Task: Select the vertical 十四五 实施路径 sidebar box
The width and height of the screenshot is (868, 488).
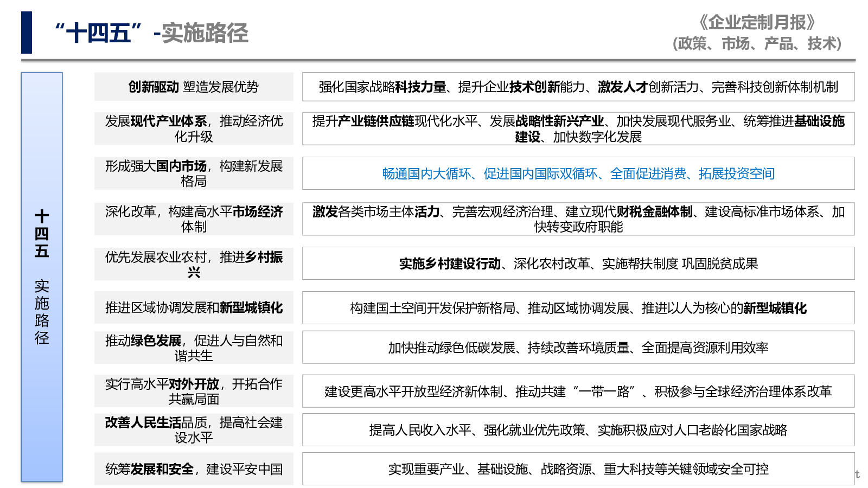Action: pyautogui.click(x=42, y=277)
